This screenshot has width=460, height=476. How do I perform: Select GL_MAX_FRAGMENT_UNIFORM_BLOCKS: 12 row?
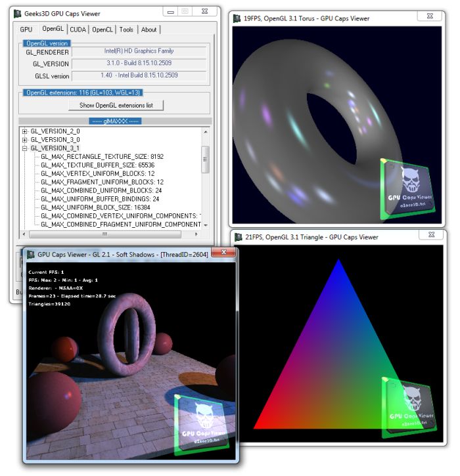click(x=102, y=182)
